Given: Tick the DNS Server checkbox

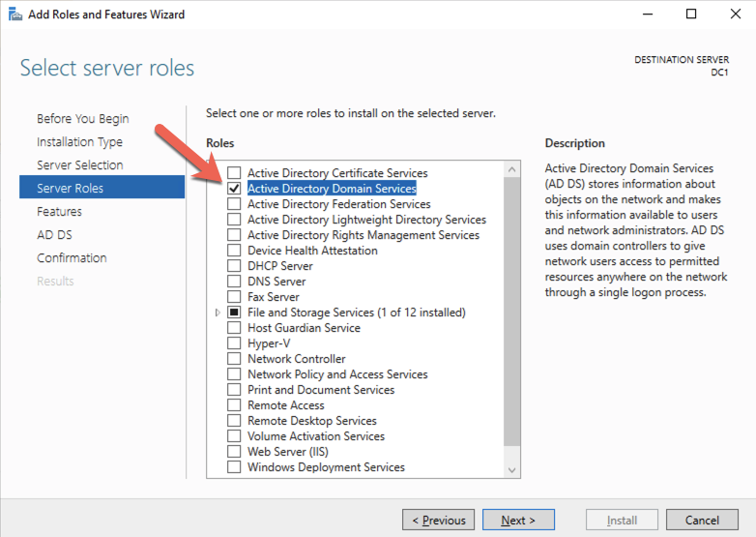Looking at the screenshot, I should pos(234,281).
